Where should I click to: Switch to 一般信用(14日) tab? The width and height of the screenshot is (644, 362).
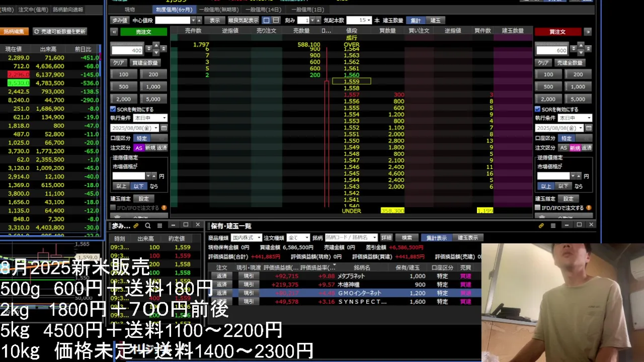[264, 10]
